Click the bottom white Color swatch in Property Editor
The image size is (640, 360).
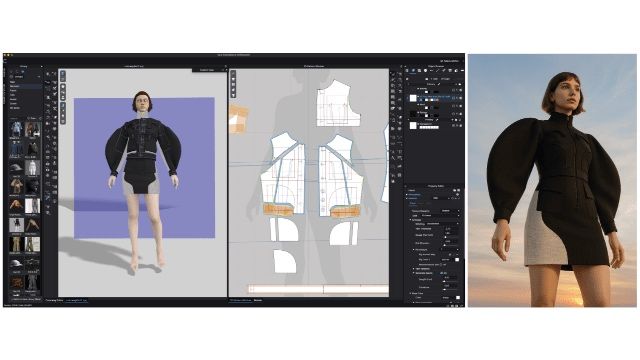pyautogui.click(x=458, y=298)
